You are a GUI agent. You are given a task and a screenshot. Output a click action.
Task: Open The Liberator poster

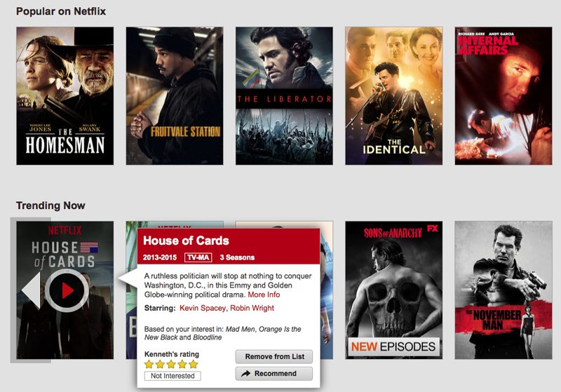coord(284,96)
